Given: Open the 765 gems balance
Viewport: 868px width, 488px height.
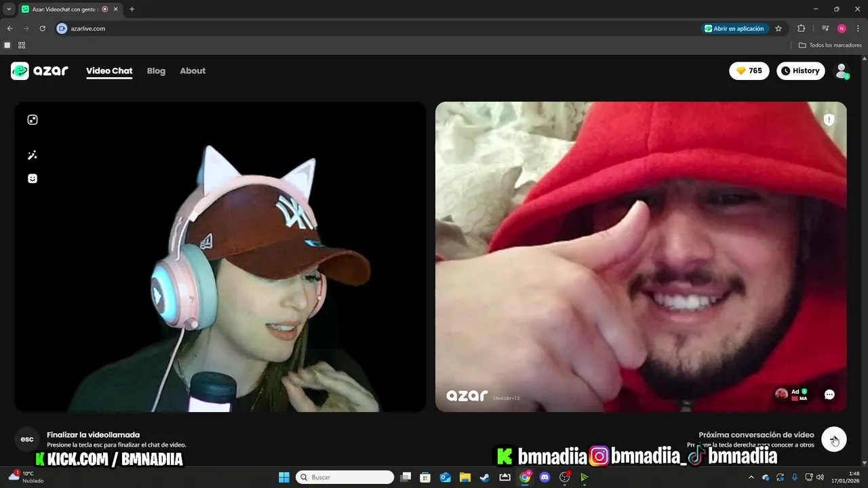Looking at the screenshot, I should [749, 70].
